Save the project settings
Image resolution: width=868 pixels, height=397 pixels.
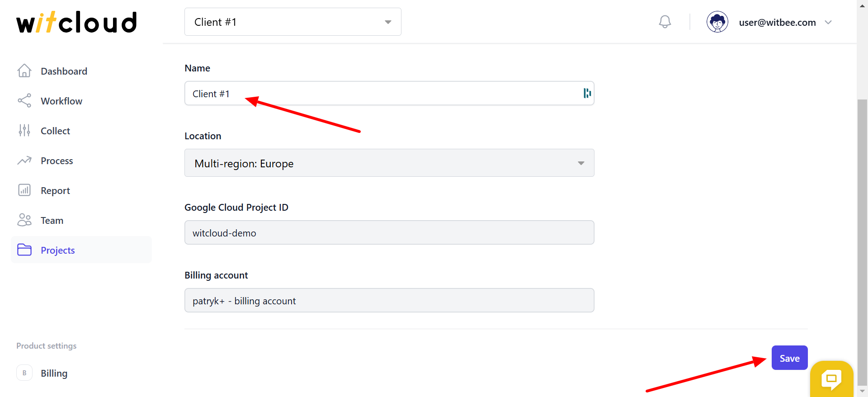[x=789, y=358]
